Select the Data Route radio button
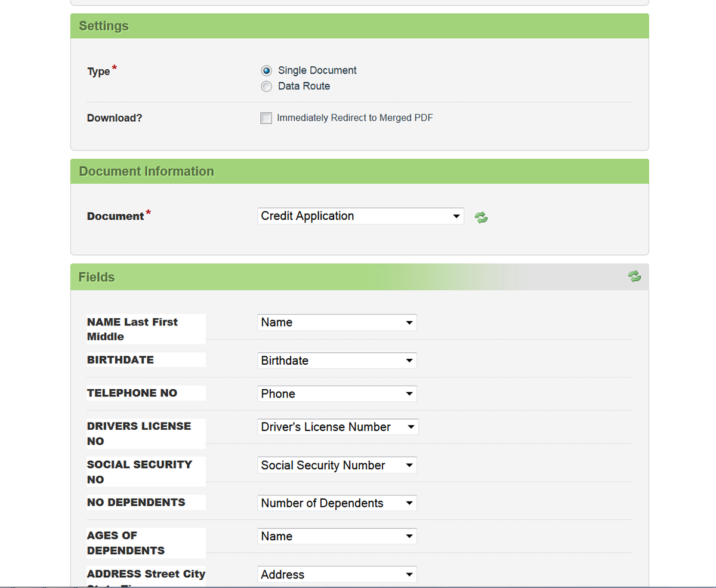 point(267,87)
